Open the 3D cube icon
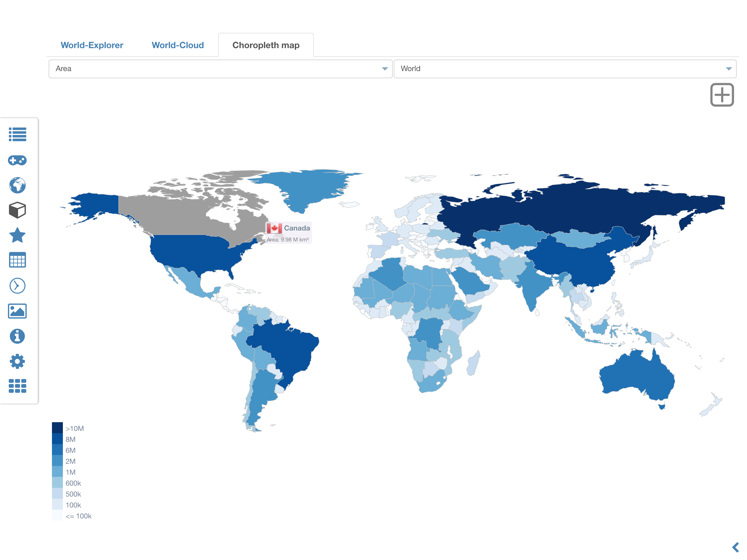Screen dimensions: 747x560 pyautogui.click(x=17, y=210)
